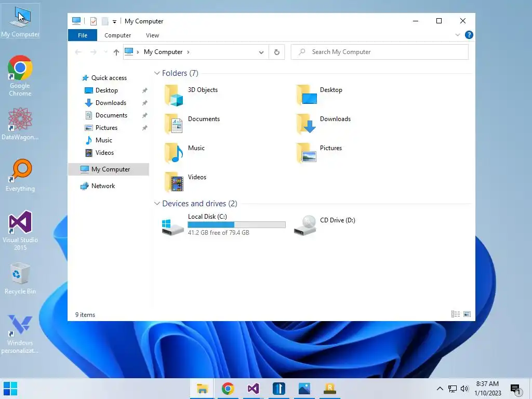Open the Desktop folder in Folders section
Screen dimensions: 532x399
320,95
